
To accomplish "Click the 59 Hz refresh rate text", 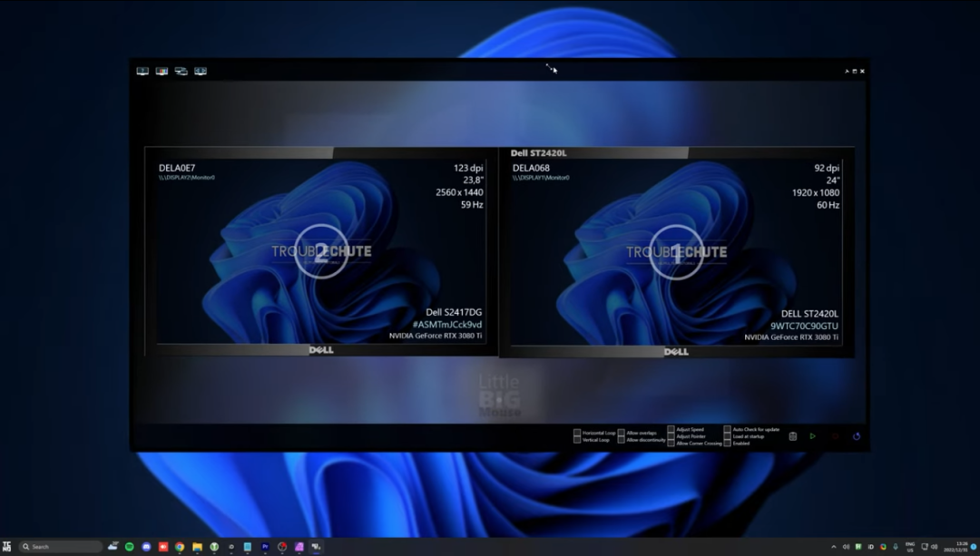I will point(472,205).
